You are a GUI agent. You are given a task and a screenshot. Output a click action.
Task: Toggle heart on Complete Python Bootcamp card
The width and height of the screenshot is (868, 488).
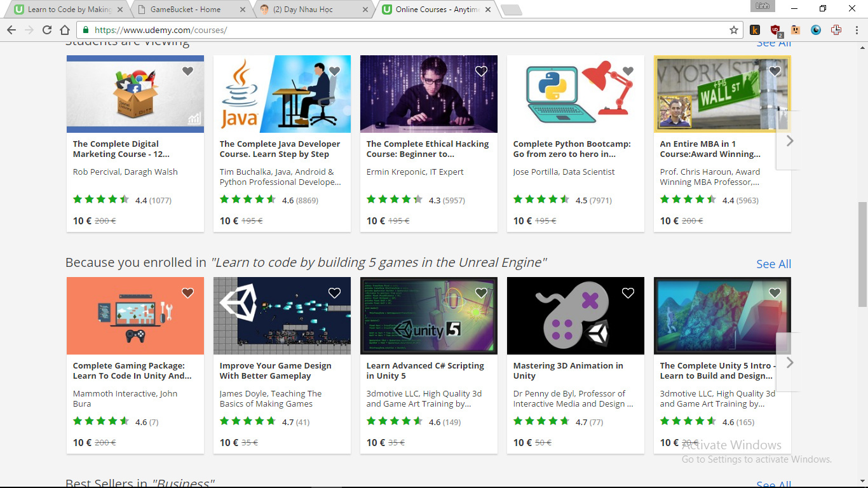click(x=628, y=71)
